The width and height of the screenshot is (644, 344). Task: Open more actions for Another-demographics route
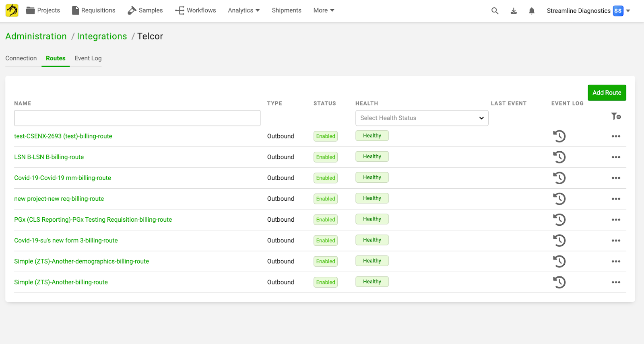coord(616,262)
